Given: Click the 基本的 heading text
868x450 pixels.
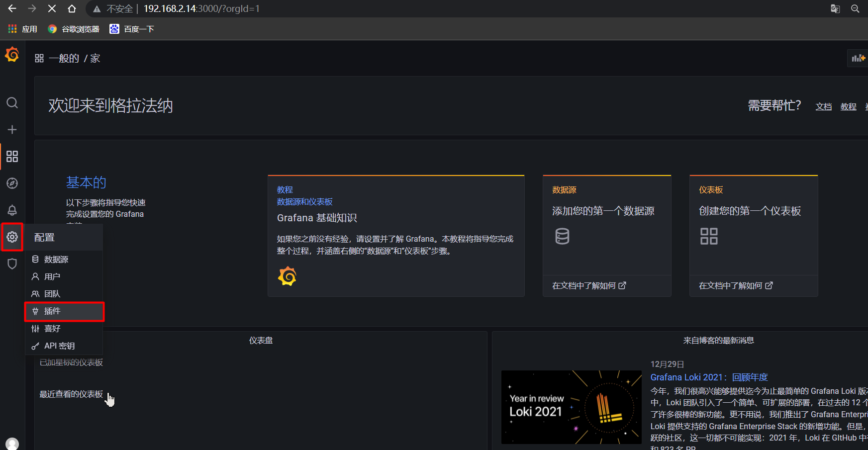Looking at the screenshot, I should point(86,182).
